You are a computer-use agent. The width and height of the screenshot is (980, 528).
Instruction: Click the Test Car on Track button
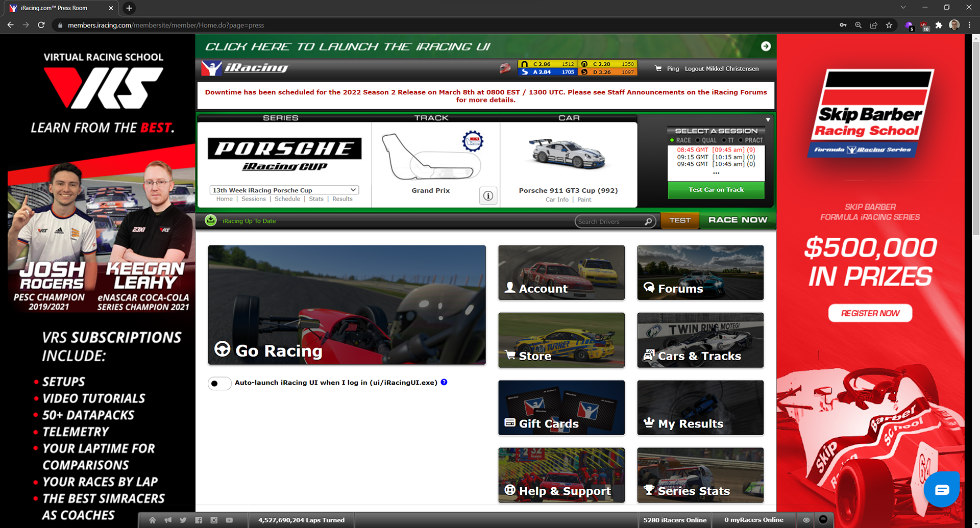coord(716,190)
